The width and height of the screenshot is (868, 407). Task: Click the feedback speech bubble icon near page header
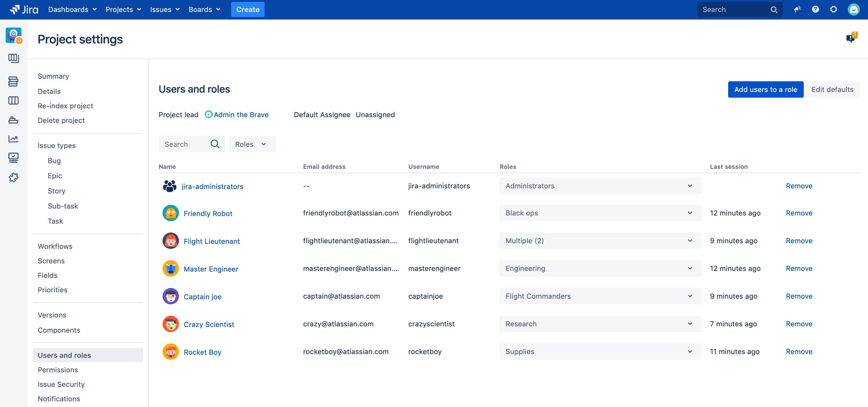click(852, 37)
